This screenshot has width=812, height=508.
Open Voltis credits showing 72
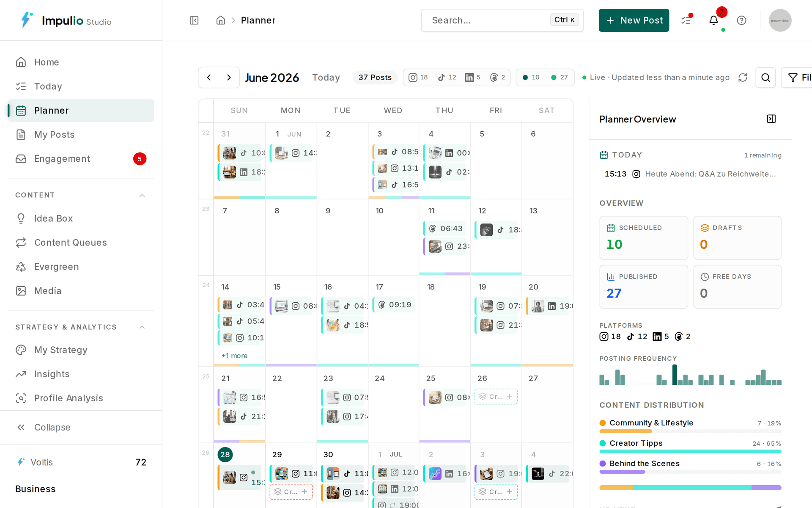(x=81, y=462)
